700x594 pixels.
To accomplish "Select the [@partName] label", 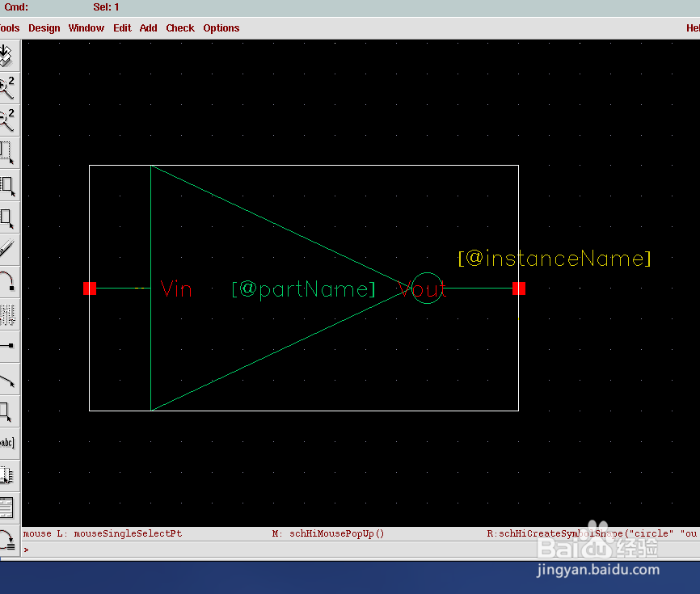I will click(x=304, y=289).
